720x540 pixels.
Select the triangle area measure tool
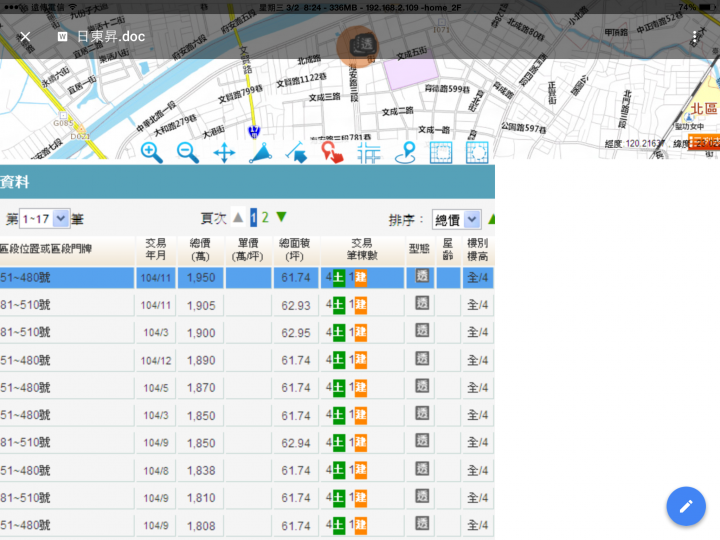(260, 152)
